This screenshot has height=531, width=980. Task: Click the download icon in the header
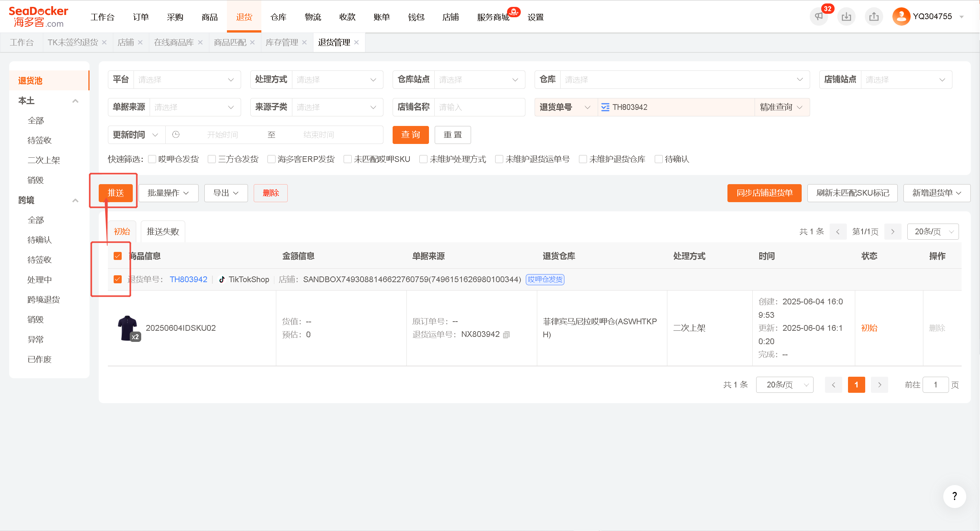(846, 16)
